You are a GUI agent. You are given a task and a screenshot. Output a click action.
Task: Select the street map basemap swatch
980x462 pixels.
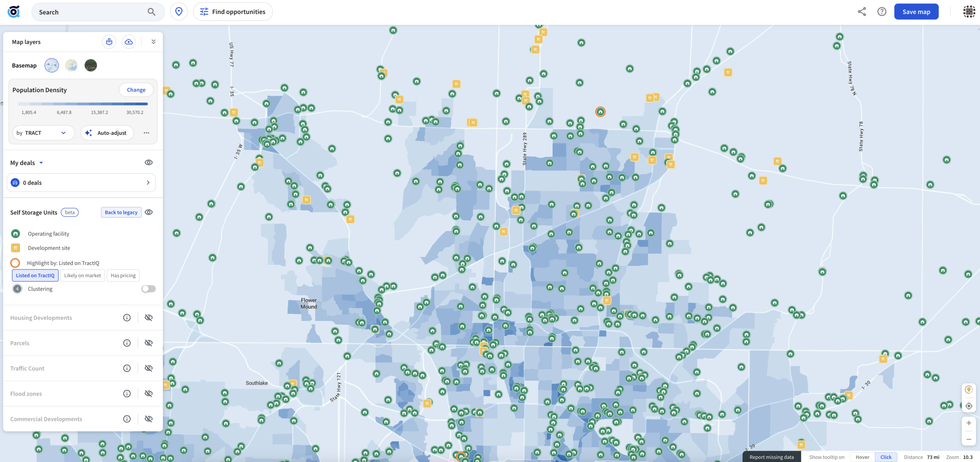pyautogui.click(x=71, y=66)
